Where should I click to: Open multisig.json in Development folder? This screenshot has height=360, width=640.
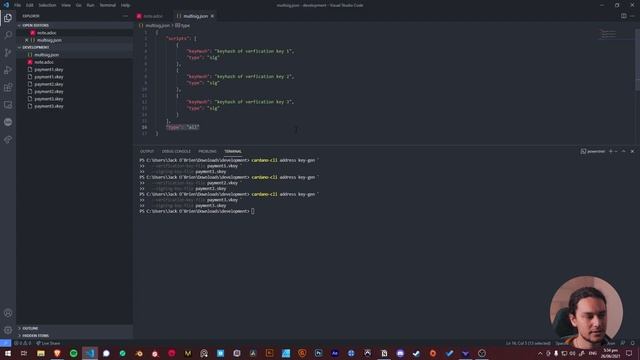[x=74, y=55]
